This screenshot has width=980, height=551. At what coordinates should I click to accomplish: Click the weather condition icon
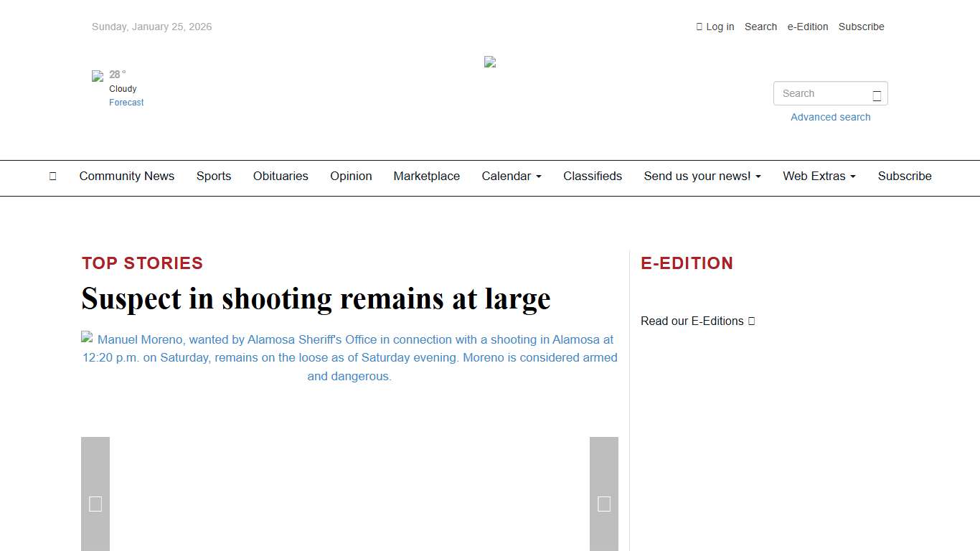coord(98,76)
